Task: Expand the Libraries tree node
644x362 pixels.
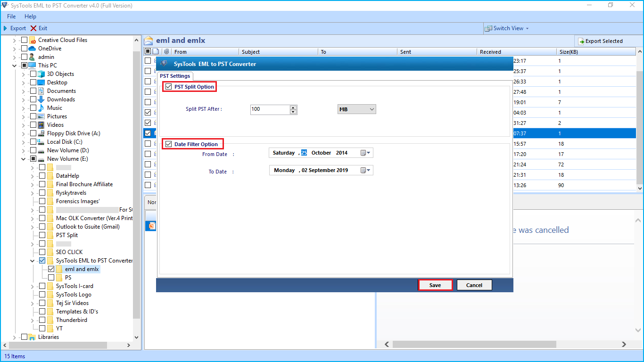Action: click(x=15, y=337)
